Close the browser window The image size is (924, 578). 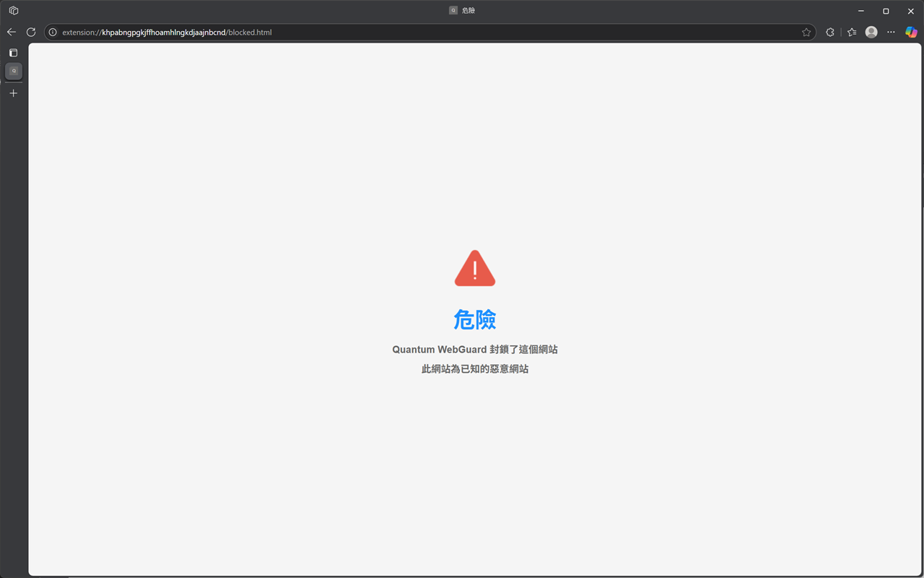coord(911,11)
